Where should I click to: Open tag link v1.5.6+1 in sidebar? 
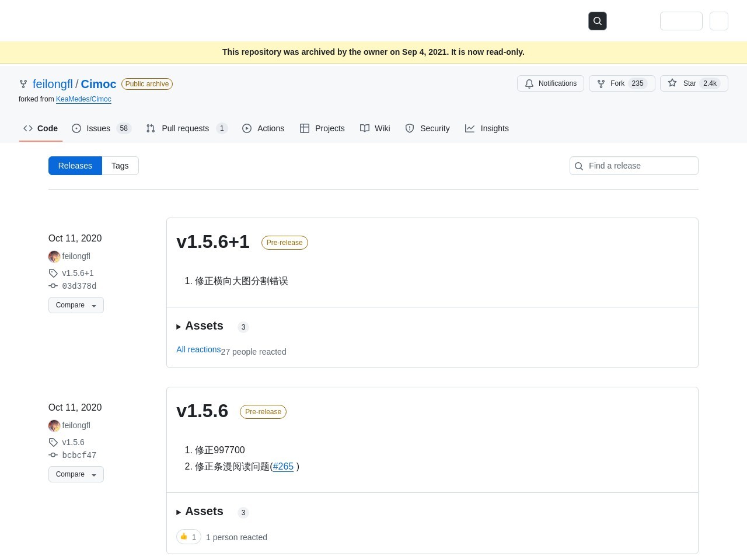[78, 273]
